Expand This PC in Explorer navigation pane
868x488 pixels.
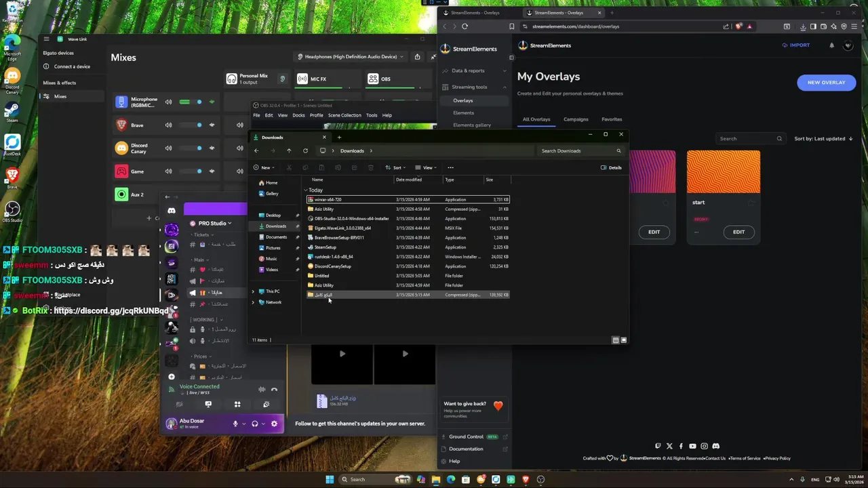click(x=254, y=291)
